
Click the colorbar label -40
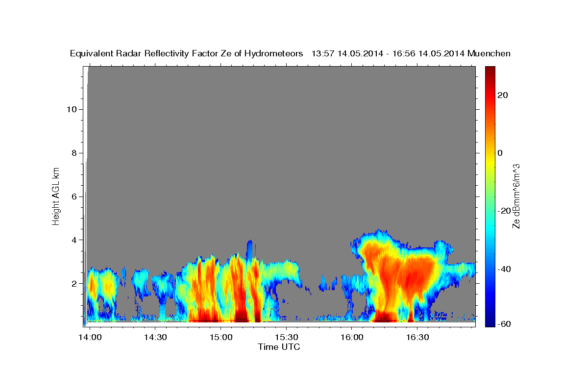click(x=504, y=269)
